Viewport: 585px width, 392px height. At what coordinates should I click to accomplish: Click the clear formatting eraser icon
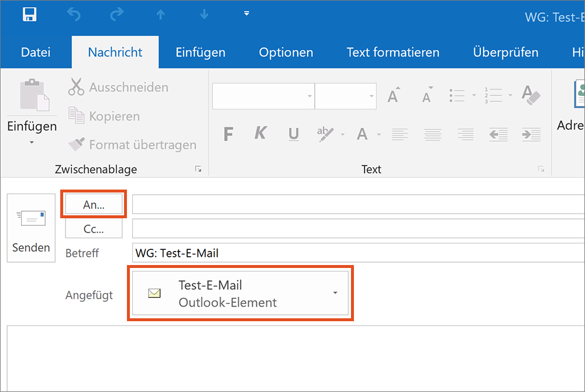(531, 95)
